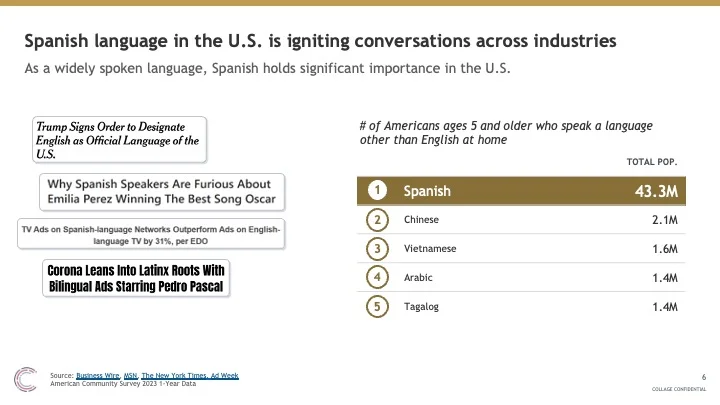
Task: Click the page number 6
Action: tap(703, 377)
